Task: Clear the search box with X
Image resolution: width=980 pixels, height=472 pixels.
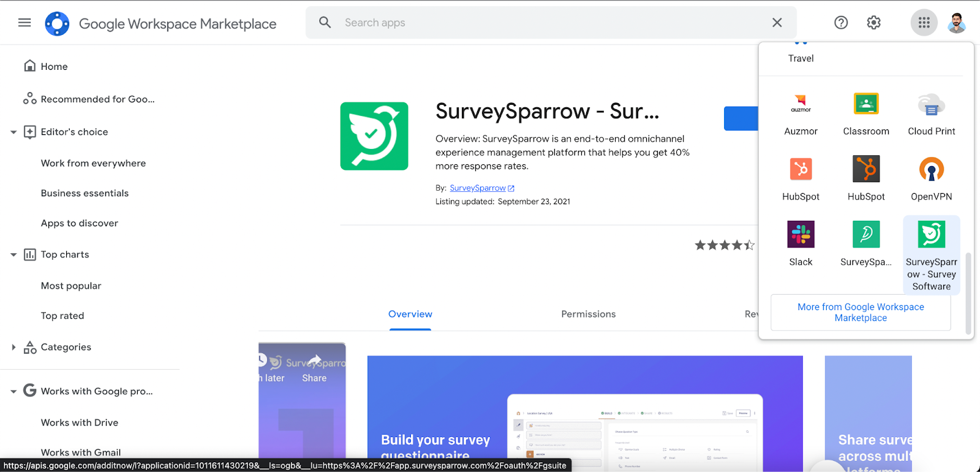Action: click(777, 23)
